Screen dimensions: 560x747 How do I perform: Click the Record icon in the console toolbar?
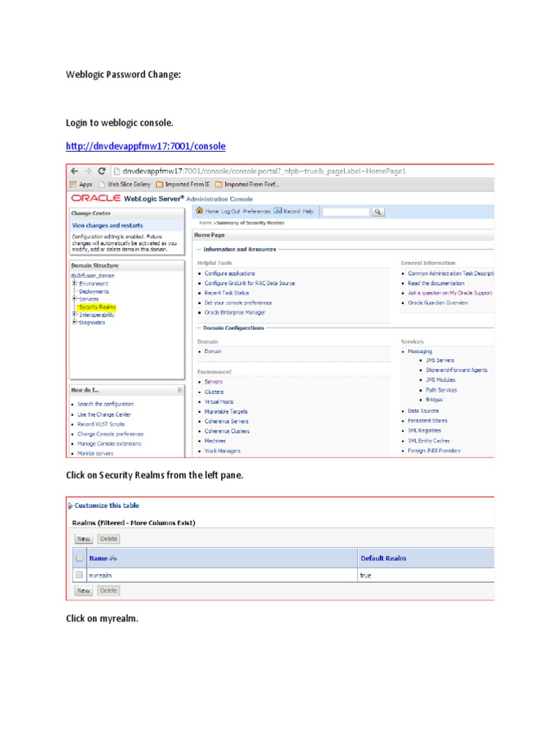pos(278,211)
